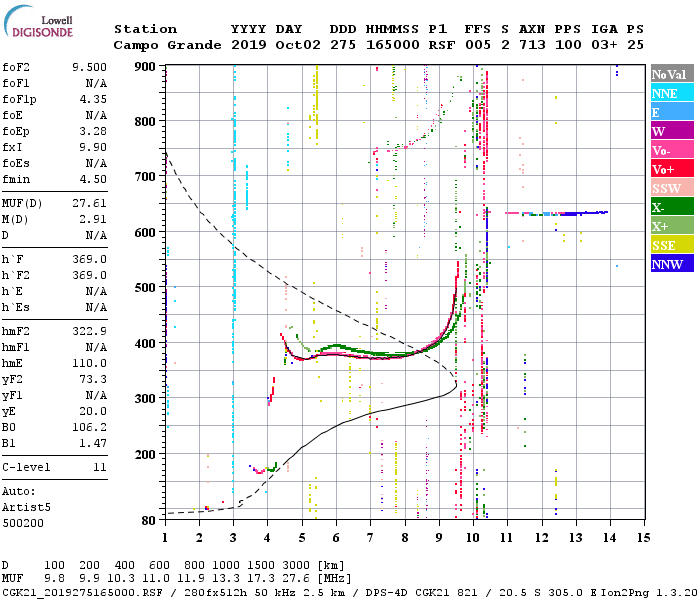700x600 pixels.
Task: Select the Vo- legend swatch
Action: (672, 150)
